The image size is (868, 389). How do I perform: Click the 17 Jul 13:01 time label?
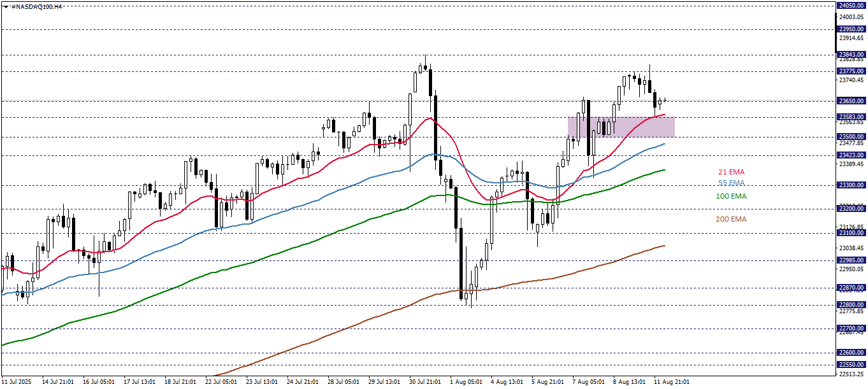coord(138,382)
